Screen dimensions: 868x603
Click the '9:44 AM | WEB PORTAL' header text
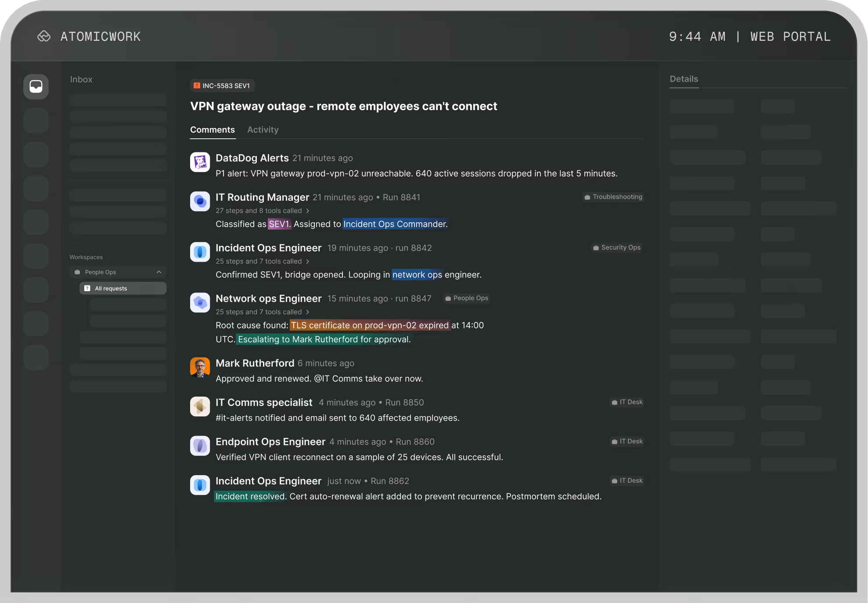tap(749, 36)
